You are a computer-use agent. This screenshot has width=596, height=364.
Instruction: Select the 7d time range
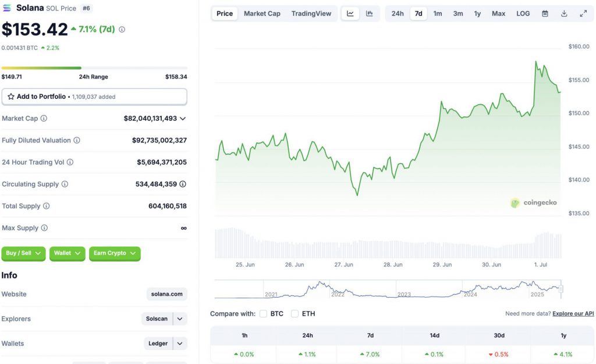[x=418, y=13]
